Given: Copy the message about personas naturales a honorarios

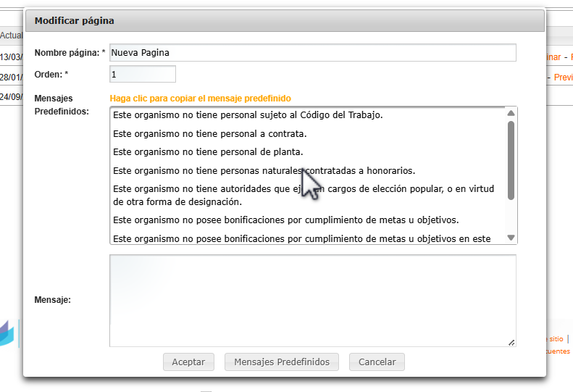Looking at the screenshot, I should coord(264,171).
